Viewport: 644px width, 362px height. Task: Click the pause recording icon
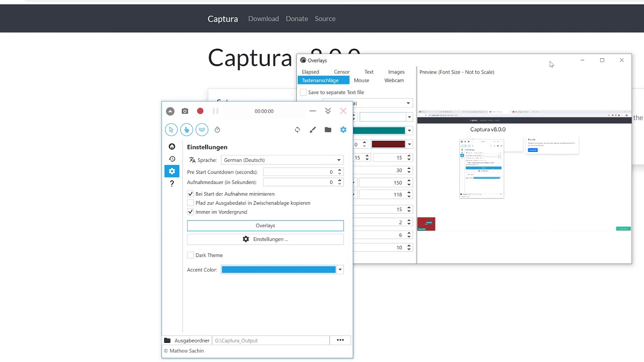coord(215,111)
